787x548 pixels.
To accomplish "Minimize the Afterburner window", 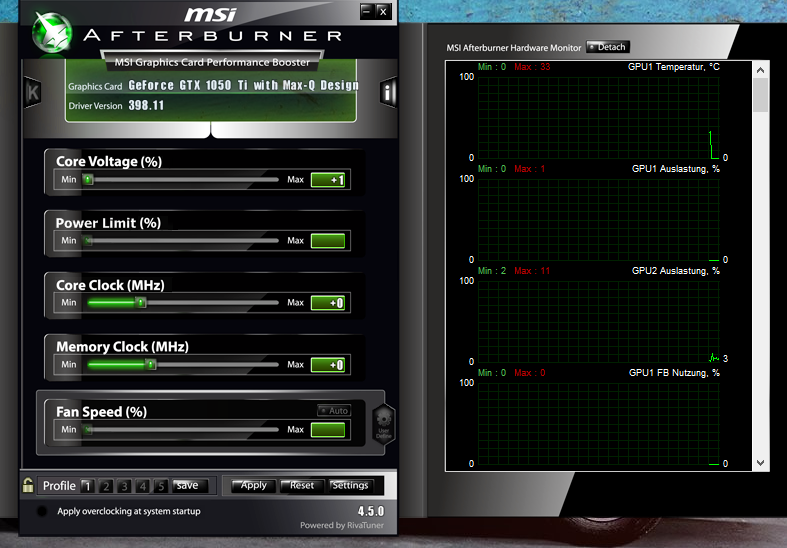I will tap(367, 11).
